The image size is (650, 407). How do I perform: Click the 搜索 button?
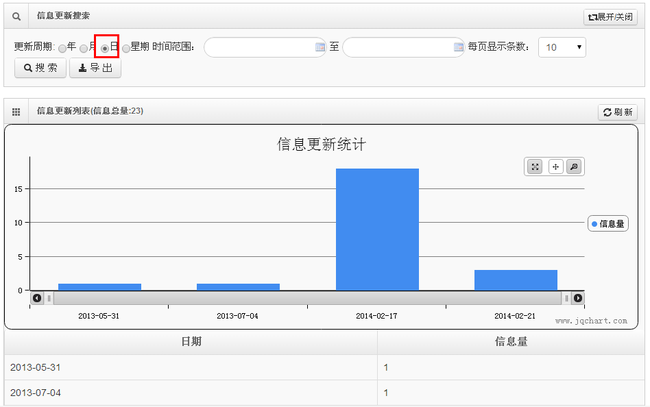41,68
